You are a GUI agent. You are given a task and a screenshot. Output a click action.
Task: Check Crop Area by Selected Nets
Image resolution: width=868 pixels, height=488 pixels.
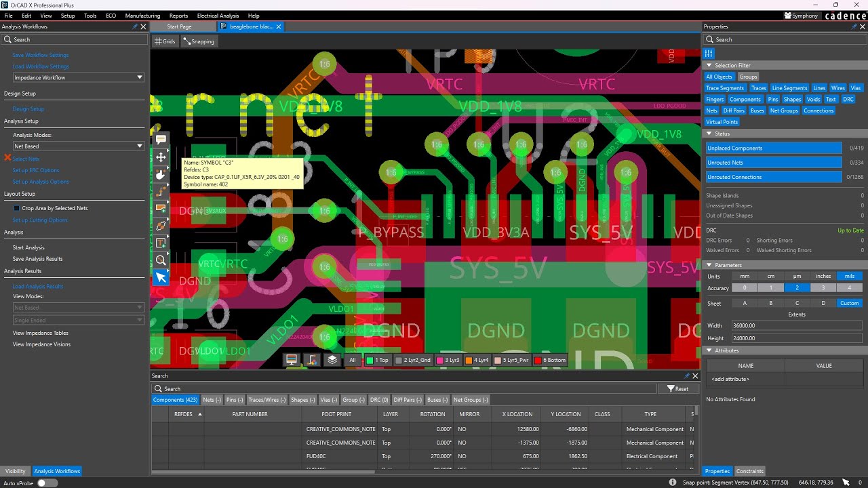pyautogui.click(x=17, y=208)
